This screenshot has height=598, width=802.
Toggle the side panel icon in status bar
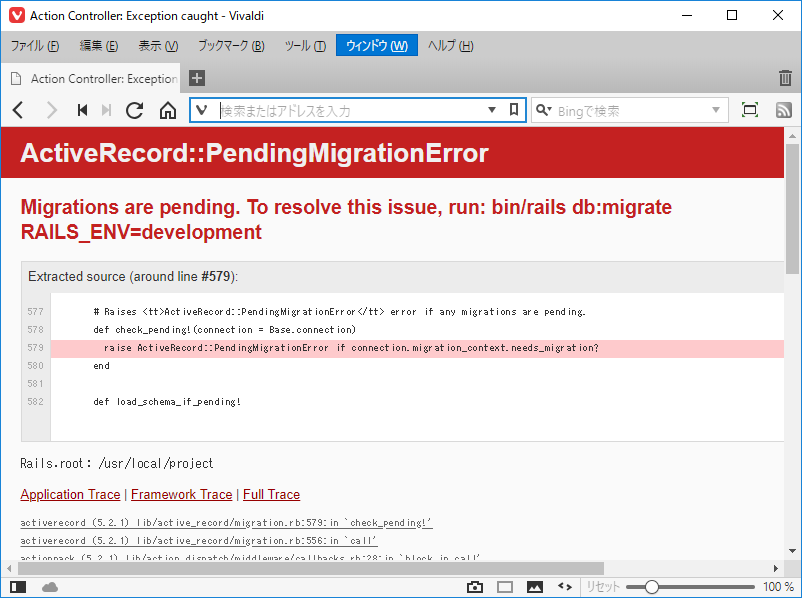(18, 587)
